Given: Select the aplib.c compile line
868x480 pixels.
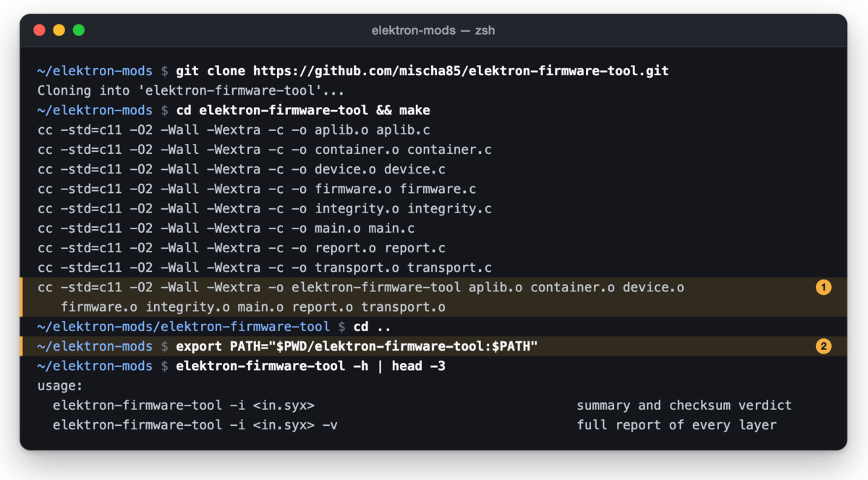Looking at the screenshot, I should click(234, 130).
